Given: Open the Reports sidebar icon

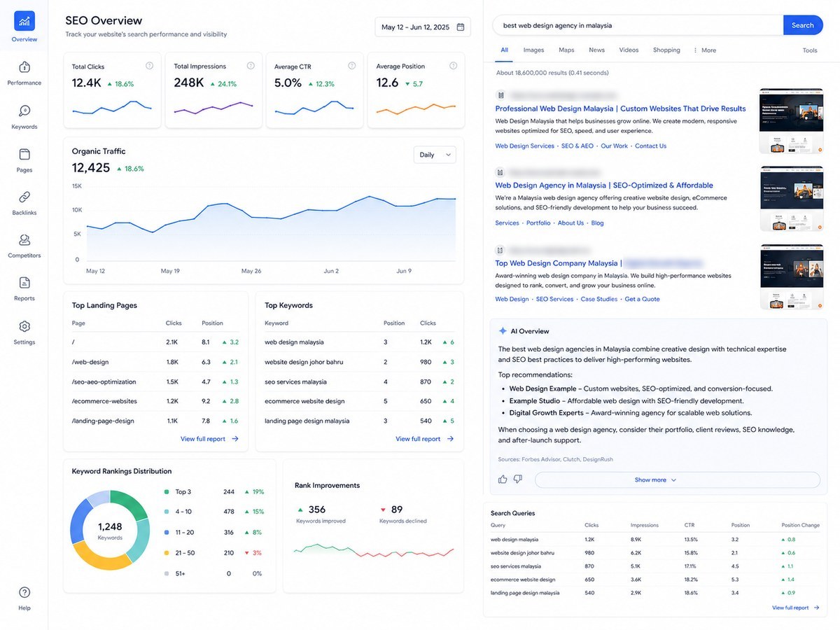Looking at the screenshot, I should click(x=24, y=283).
